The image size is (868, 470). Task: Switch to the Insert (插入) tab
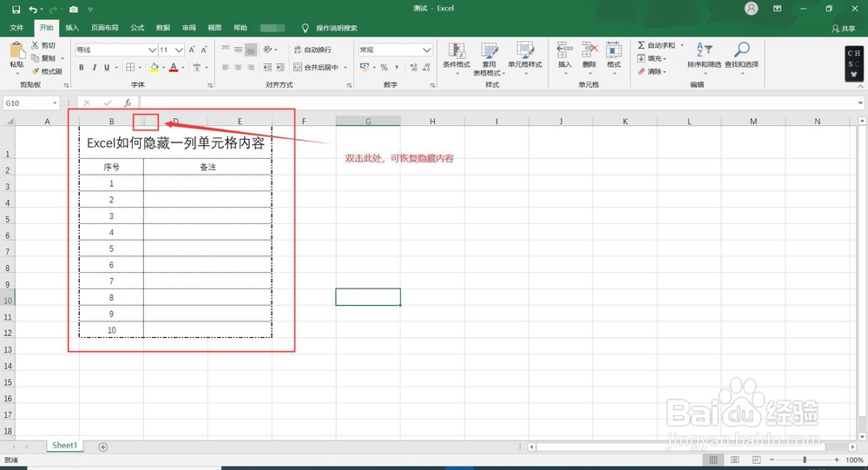coord(72,28)
